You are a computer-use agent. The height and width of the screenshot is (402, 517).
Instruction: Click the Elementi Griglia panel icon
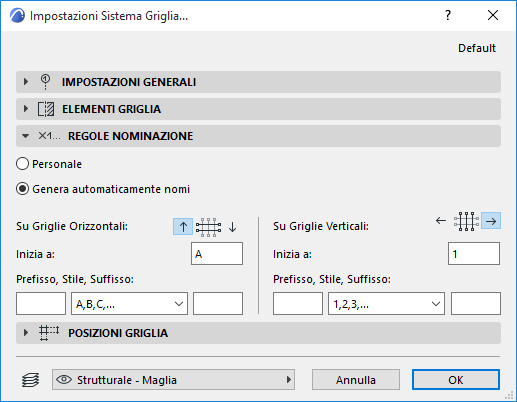point(46,109)
